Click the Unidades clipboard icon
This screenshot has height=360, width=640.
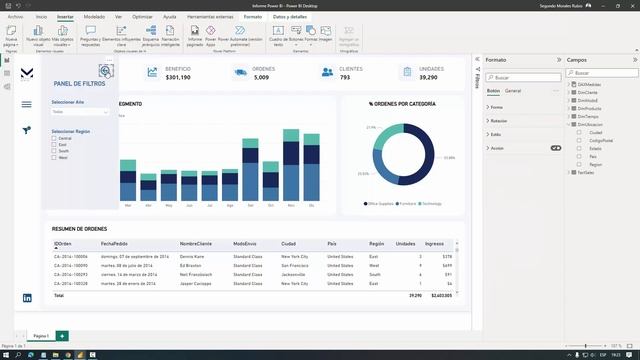click(x=407, y=72)
